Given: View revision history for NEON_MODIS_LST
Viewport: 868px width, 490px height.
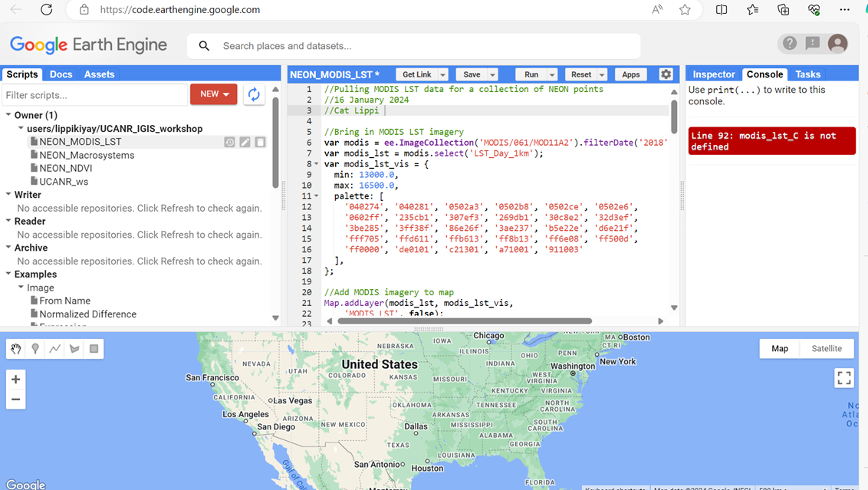Looking at the screenshot, I should (x=229, y=143).
